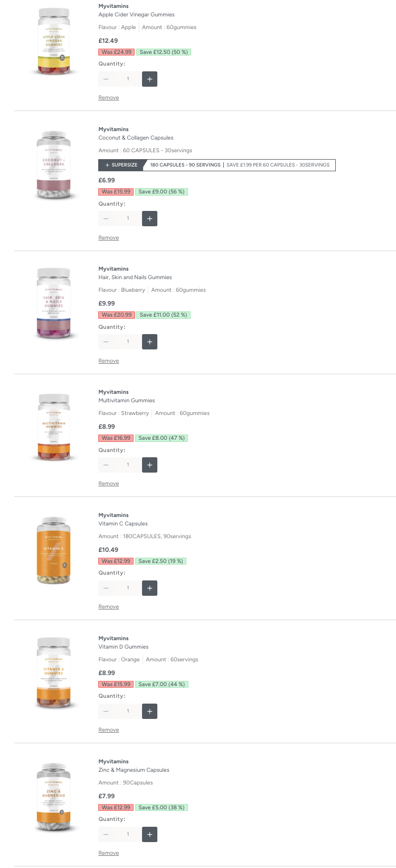Click quantity field for Vitamin C Capsules
Viewport: 396px width, 868px height.
click(x=128, y=588)
